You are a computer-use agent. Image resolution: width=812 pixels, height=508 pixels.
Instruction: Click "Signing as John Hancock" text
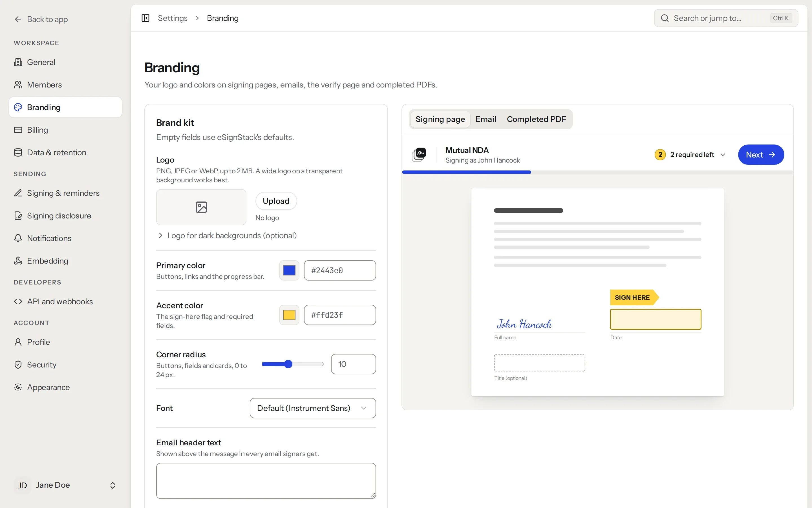coord(482,160)
